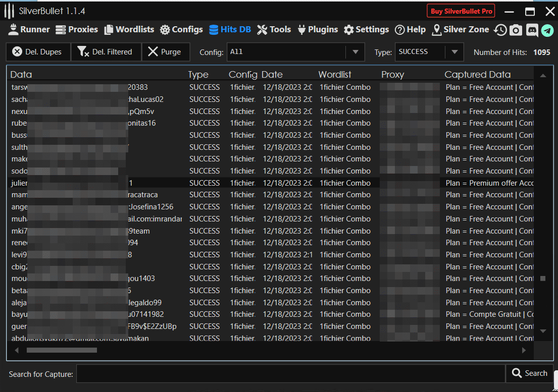
Task: Open the Wordlists section
Action: (x=129, y=30)
